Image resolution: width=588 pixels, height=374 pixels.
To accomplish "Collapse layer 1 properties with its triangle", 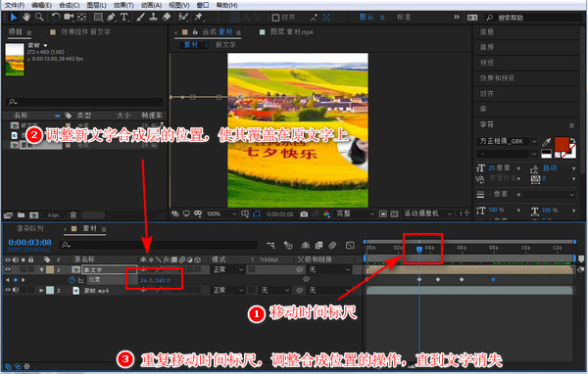I will [x=41, y=269].
